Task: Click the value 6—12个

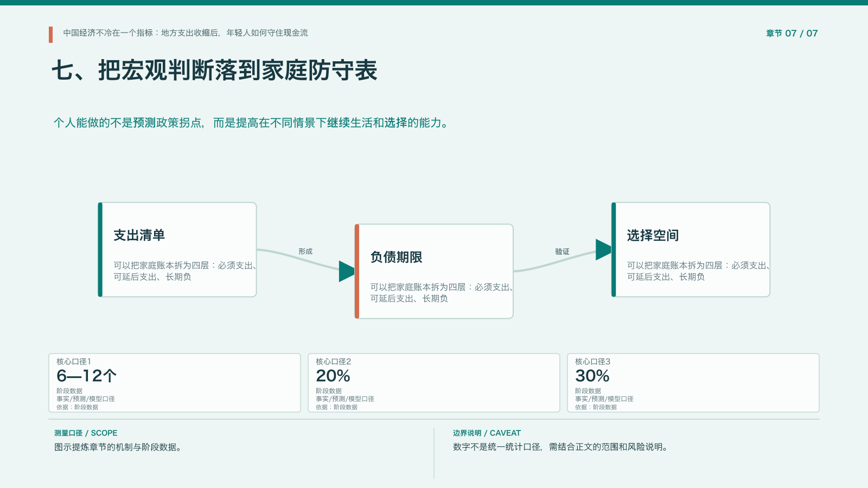Action: [86, 376]
